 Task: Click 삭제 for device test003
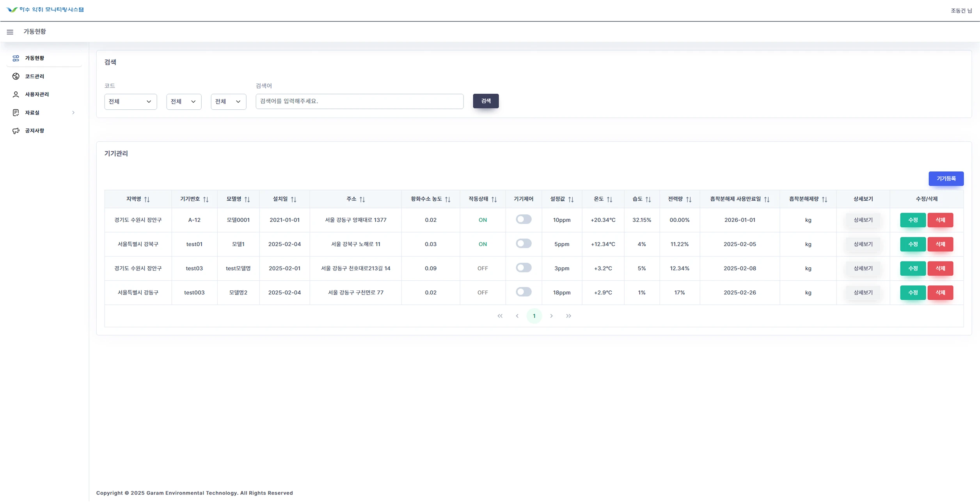tap(940, 292)
